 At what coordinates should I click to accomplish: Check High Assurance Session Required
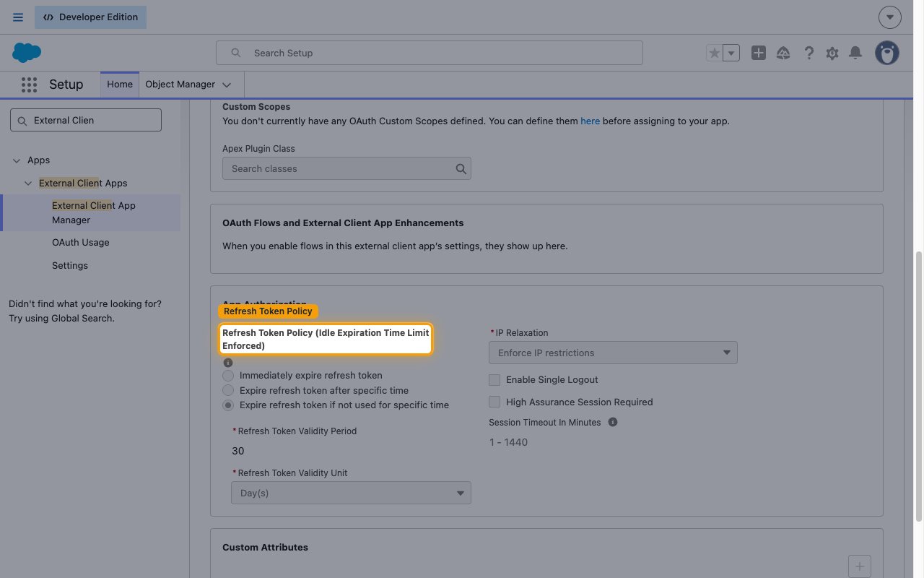(494, 402)
